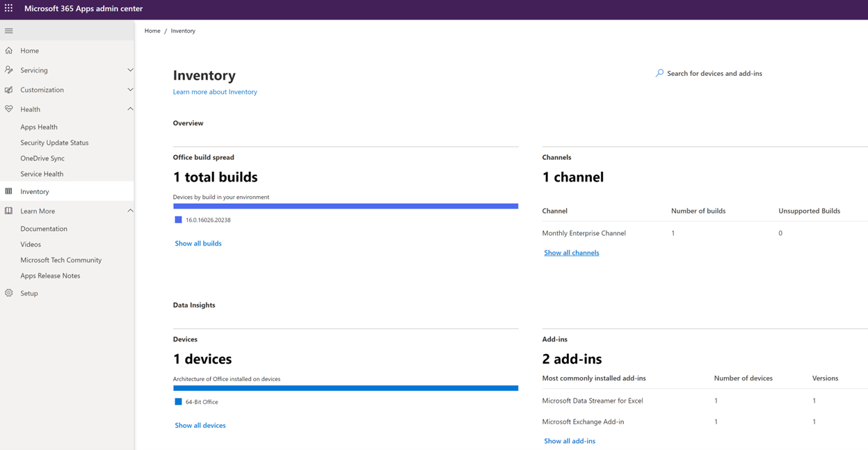Open the Show all builds link
Image resolution: width=868 pixels, height=450 pixels.
pyautogui.click(x=198, y=243)
